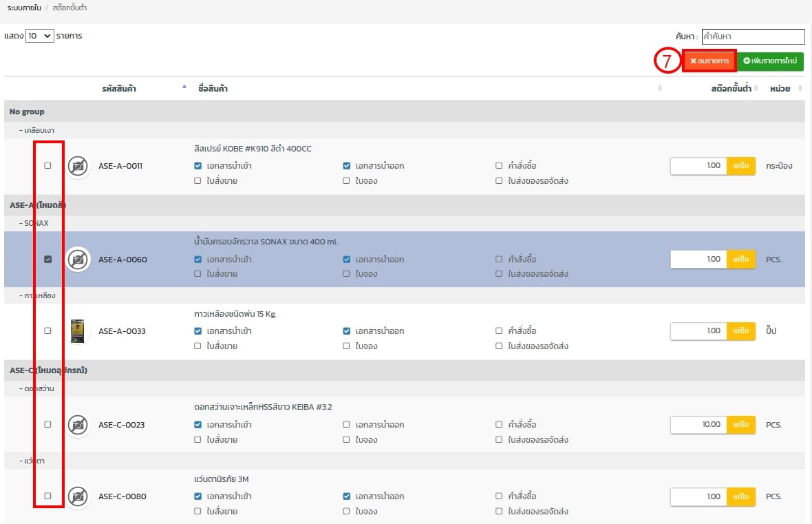Sort by รหัสสินค้า column arrow
The height and width of the screenshot is (524, 812).
[184, 87]
